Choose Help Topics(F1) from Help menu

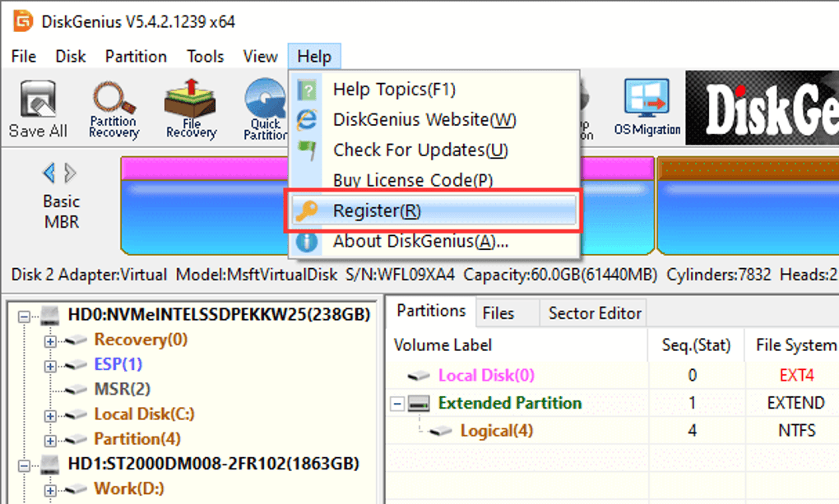coord(434,90)
